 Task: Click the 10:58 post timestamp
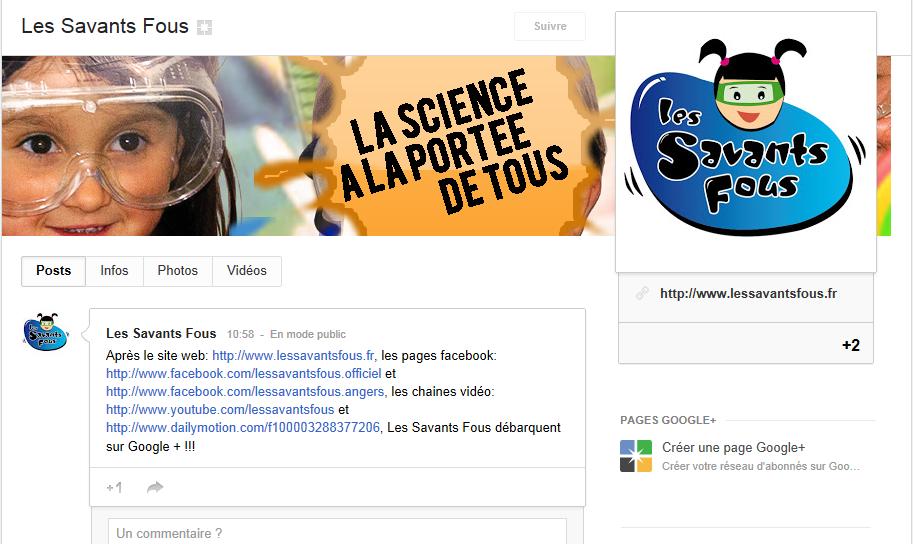[240, 334]
